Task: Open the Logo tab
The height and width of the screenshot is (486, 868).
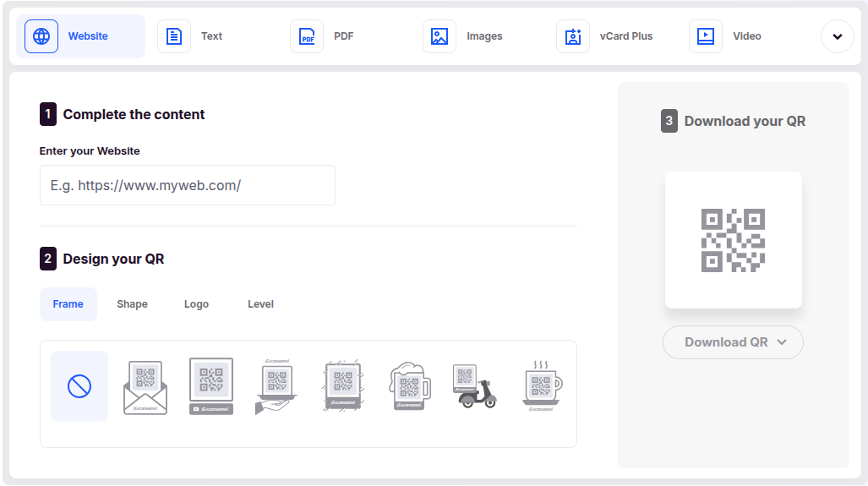Action: pos(196,304)
